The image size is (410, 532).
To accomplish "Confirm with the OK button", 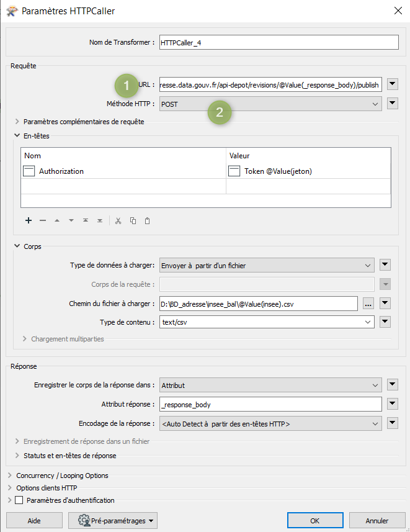I will pyautogui.click(x=315, y=520).
